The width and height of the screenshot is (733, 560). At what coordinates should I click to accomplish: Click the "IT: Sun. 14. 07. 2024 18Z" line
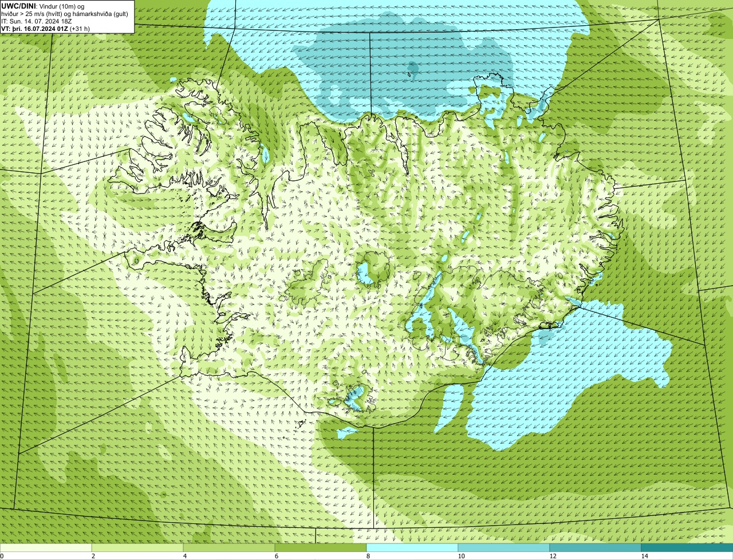[37, 21]
